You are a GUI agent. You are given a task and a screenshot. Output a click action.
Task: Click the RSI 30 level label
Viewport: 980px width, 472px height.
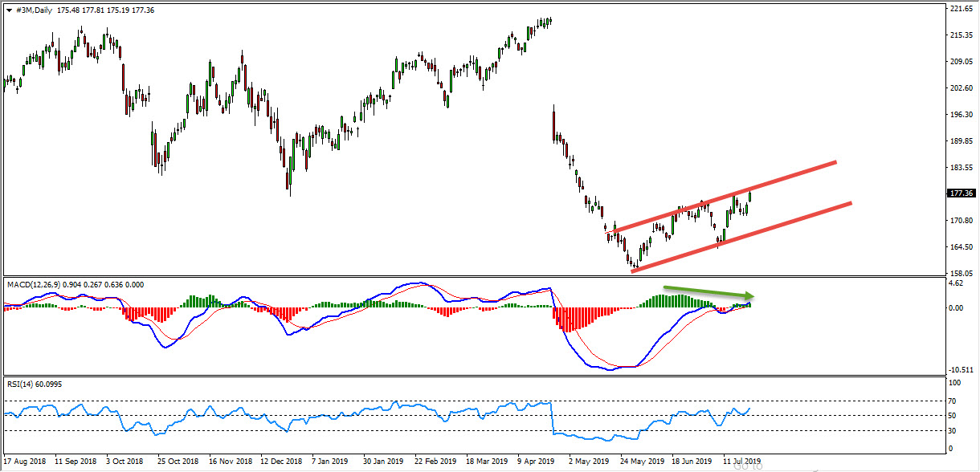953,431
